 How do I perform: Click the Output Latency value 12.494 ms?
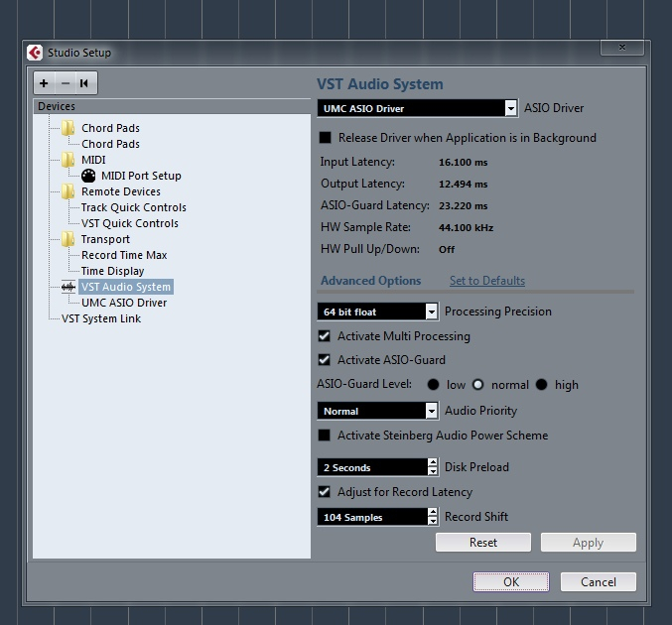[463, 185]
